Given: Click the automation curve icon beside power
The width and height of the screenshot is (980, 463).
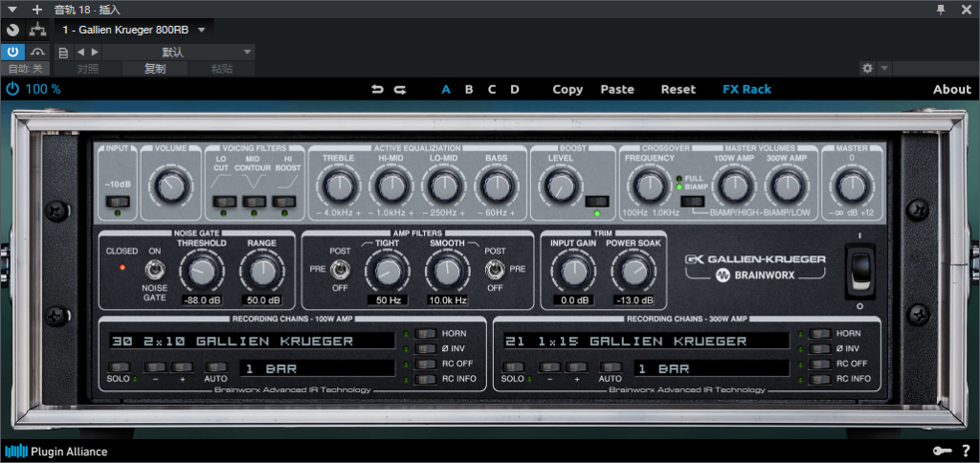Looking at the screenshot, I should pos(38,52).
